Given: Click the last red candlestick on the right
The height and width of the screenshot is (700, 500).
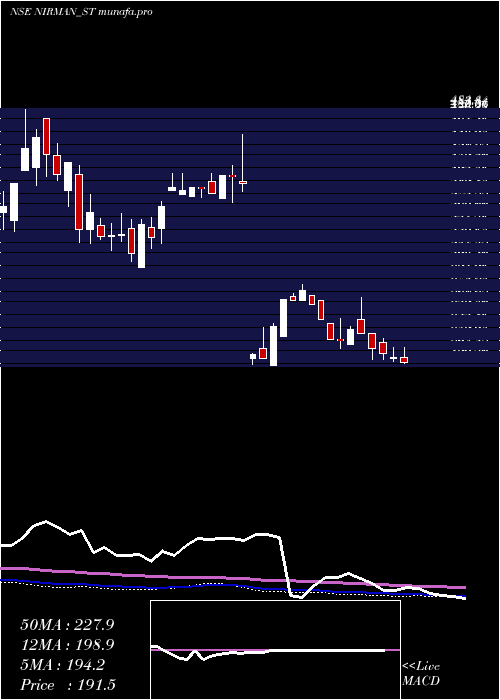Looking at the screenshot, I should click(404, 359).
